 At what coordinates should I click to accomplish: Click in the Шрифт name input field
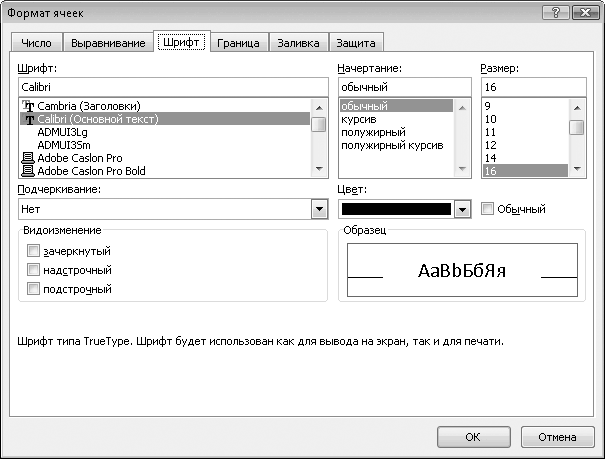point(170,87)
